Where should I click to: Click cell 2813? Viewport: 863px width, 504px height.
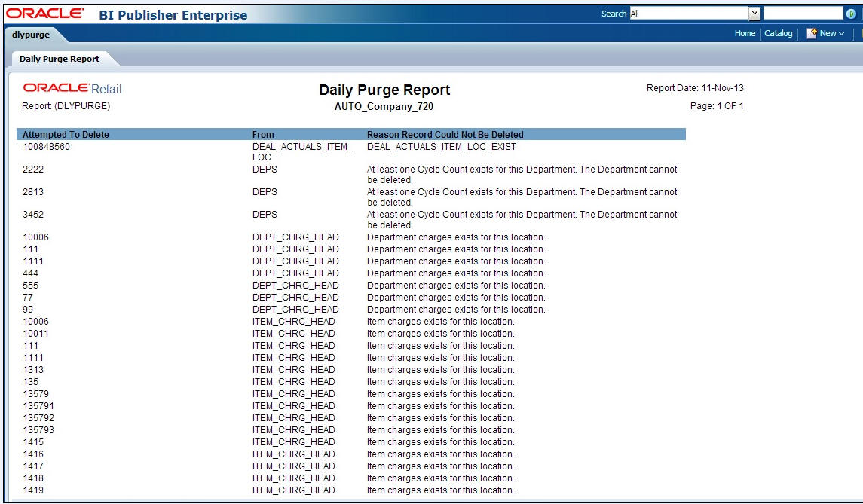point(33,192)
